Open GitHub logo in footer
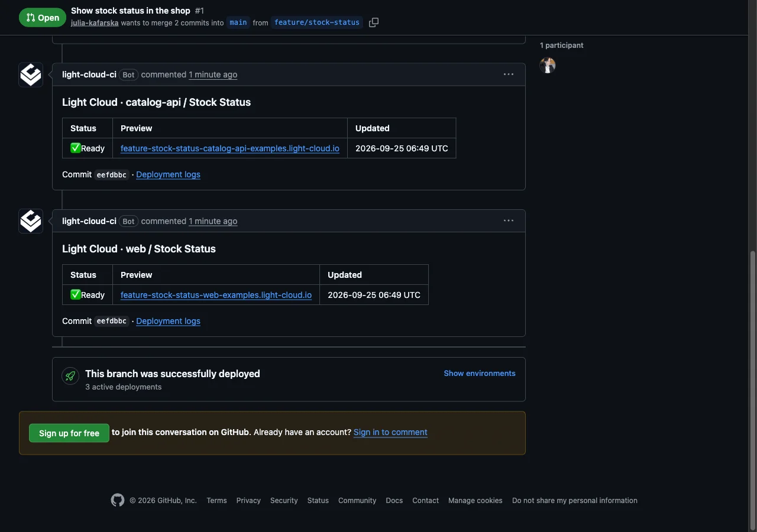The height and width of the screenshot is (532, 757). pos(118,500)
